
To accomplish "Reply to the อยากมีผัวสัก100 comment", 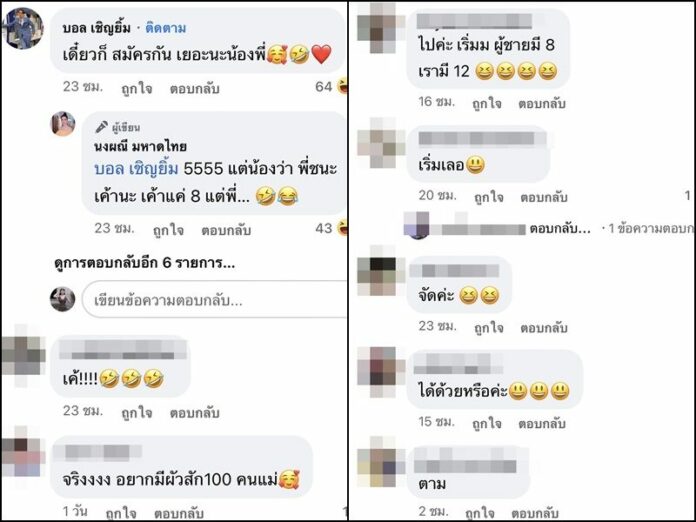I will [x=179, y=513].
